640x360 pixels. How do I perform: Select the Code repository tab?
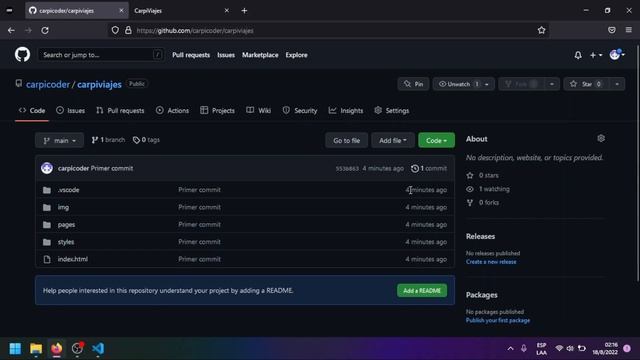32,111
